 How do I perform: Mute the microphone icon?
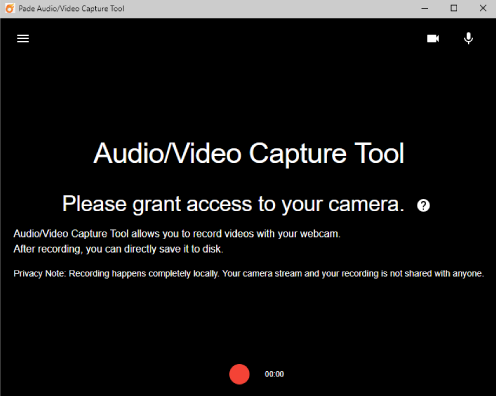pos(468,39)
